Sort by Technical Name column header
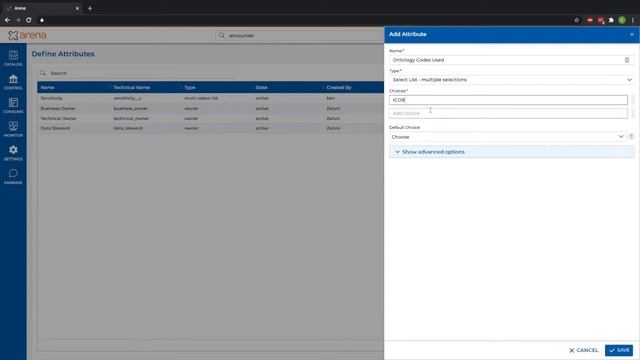The width and height of the screenshot is (640, 360). pyautogui.click(x=131, y=87)
